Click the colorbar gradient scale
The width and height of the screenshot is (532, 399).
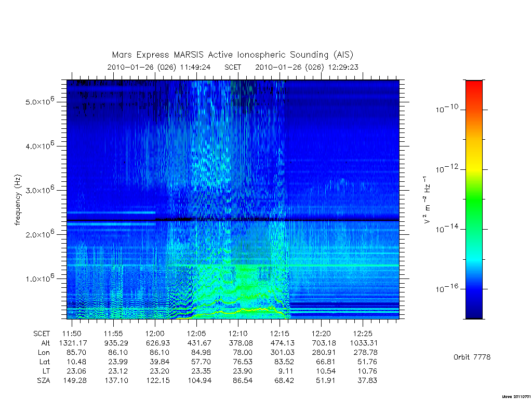pos(474,199)
